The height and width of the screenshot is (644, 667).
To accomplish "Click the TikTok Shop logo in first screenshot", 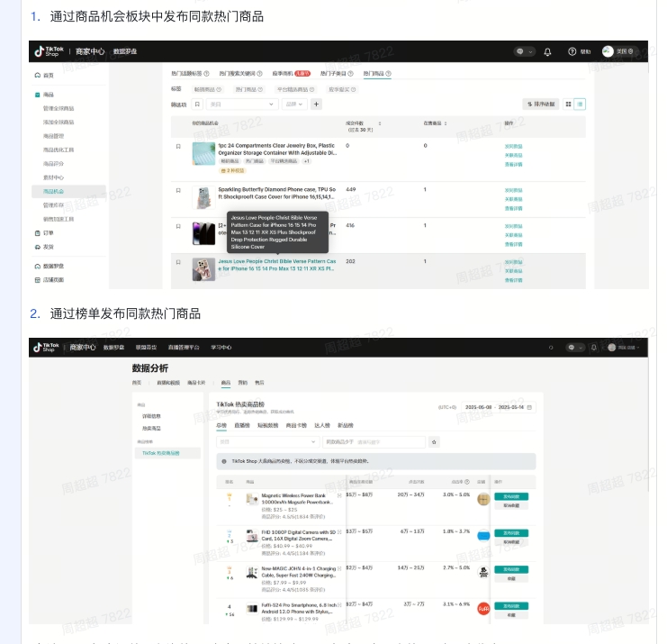I will click(x=47, y=51).
